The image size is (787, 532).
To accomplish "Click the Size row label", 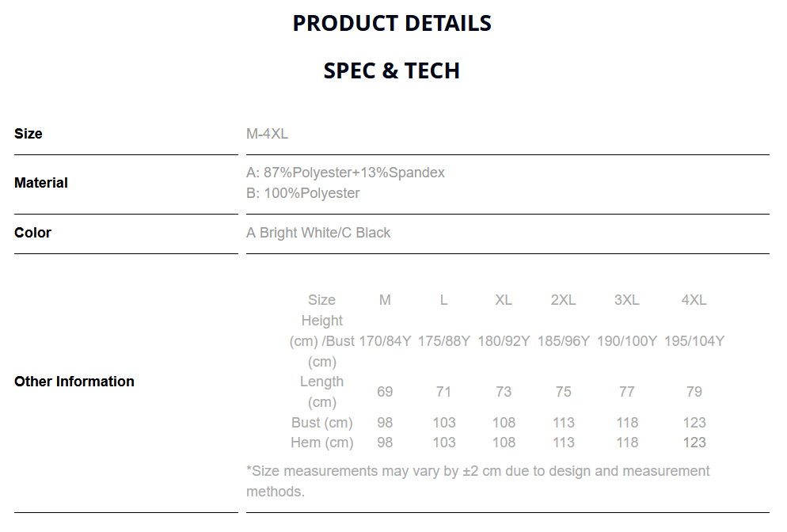I will pos(29,134).
